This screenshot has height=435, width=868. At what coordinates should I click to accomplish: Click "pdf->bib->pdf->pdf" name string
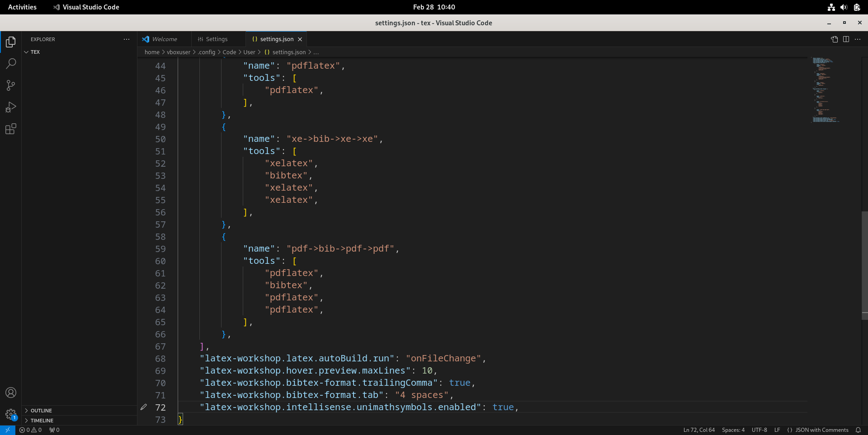coord(340,249)
